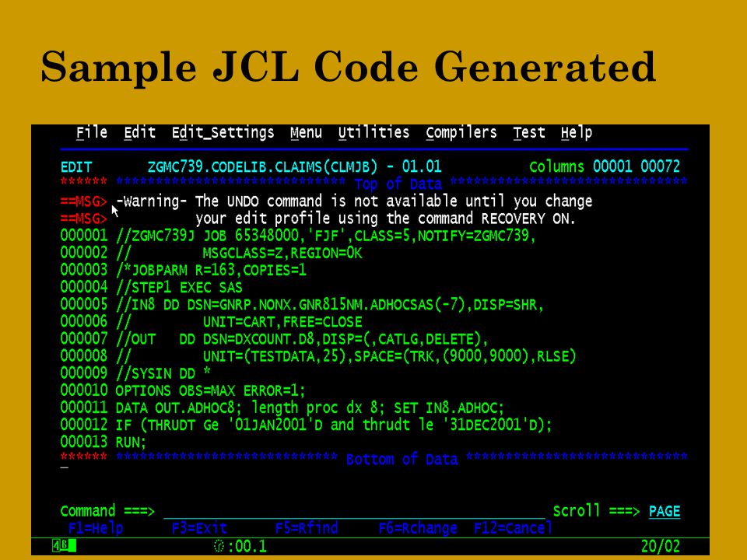Click line number 000013

point(84,442)
